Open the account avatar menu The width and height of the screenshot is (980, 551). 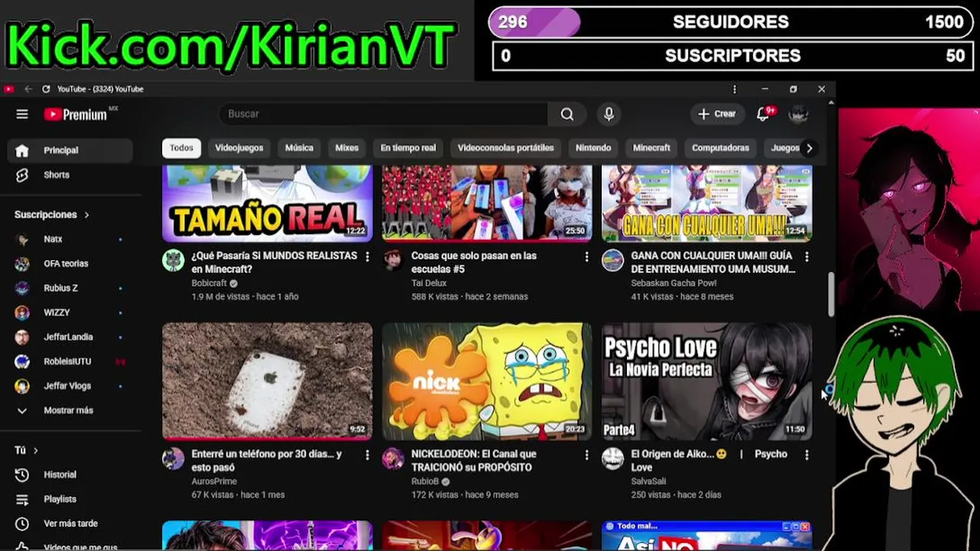click(799, 114)
